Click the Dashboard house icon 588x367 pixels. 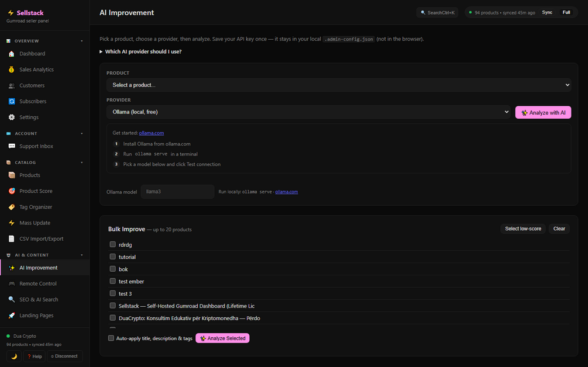click(12, 54)
